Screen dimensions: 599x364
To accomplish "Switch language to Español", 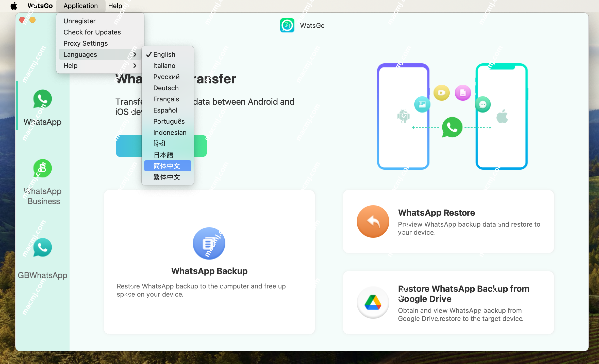I will (x=168, y=110).
